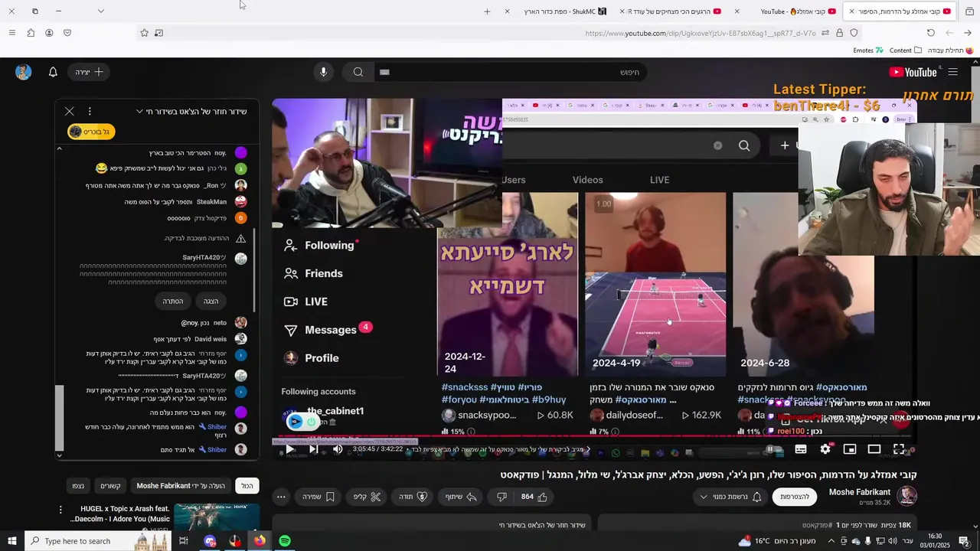The image size is (980, 551).
Task: Select the גל בוכריס chip in chat
Action: coord(91,132)
